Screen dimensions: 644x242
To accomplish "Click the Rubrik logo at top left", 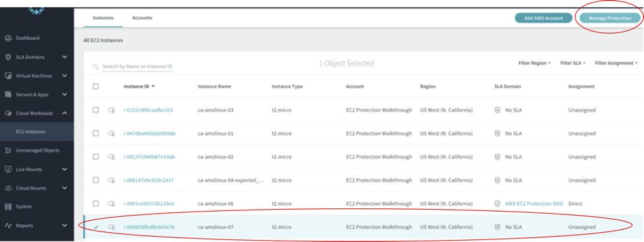I will (x=37, y=11).
